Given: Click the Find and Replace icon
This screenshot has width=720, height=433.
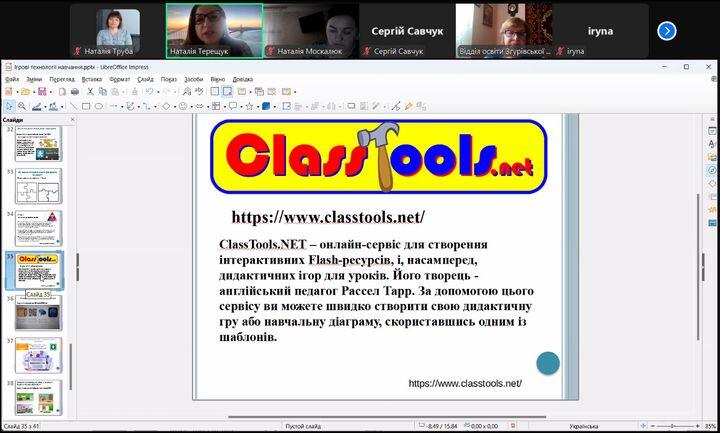Looking at the screenshot, I should pos(187,92).
